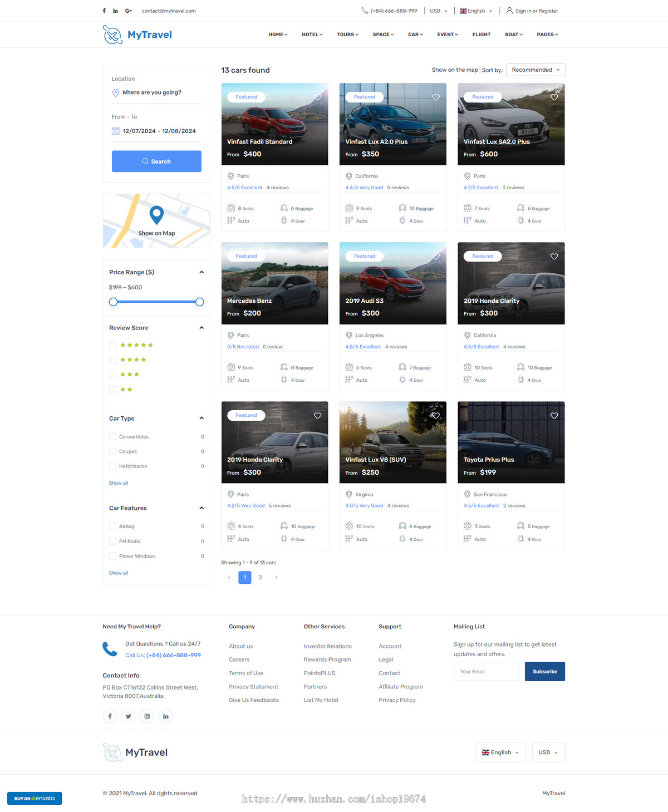Open the Privacy Statement footer link

coord(253,687)
